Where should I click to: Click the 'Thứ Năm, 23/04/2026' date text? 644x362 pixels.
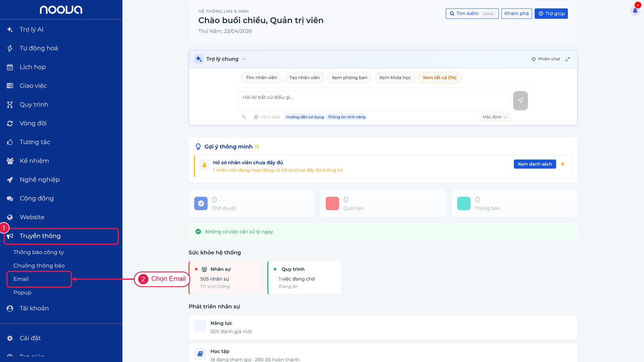[225, 31]
